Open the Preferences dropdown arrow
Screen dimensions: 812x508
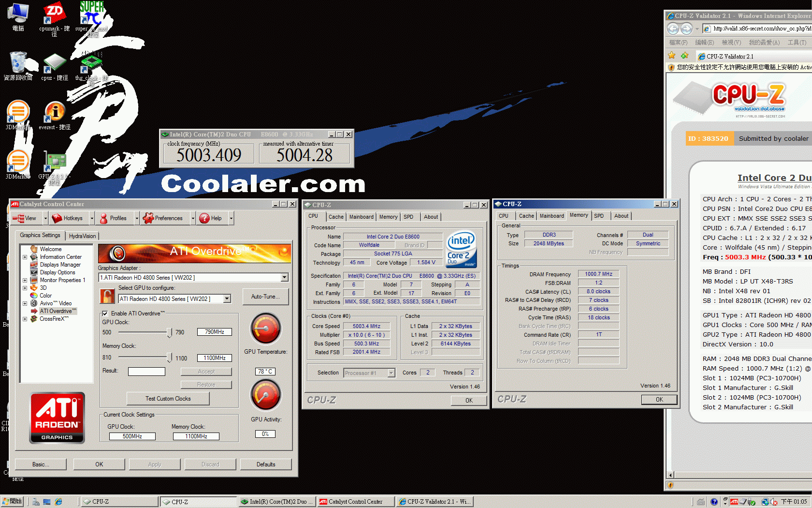pos(192,218)
